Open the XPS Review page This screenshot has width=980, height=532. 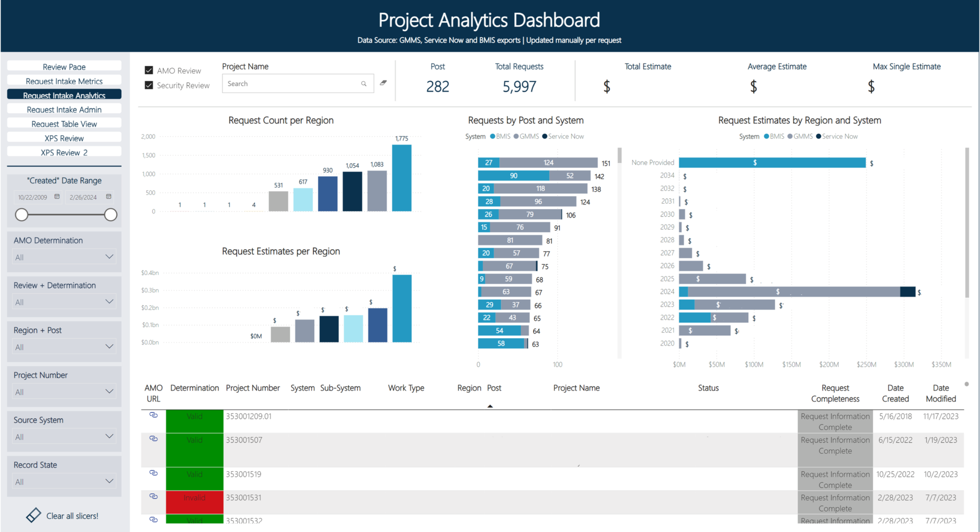pyautogui.click(x=64, y=138)
